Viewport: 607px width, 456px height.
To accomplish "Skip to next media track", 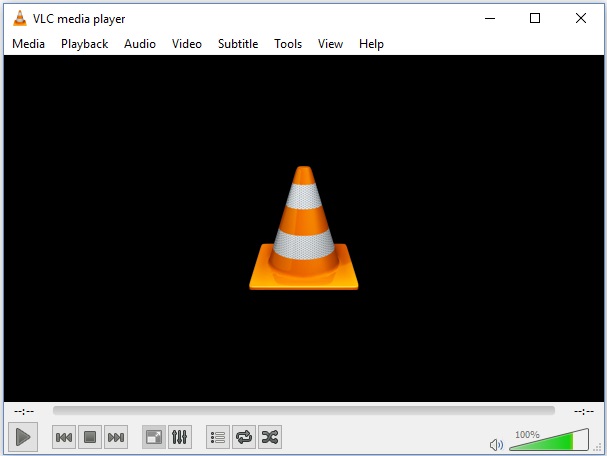I will (116, 437).
